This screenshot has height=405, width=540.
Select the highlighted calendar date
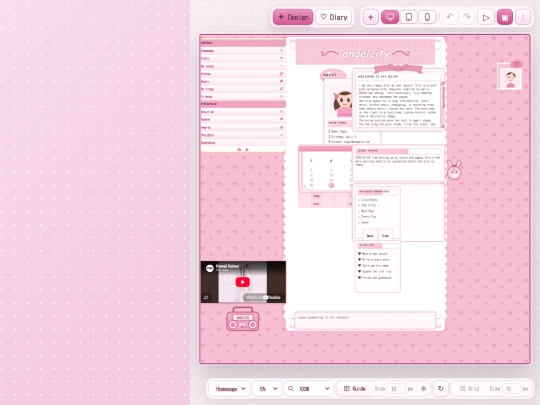(331, 185)
